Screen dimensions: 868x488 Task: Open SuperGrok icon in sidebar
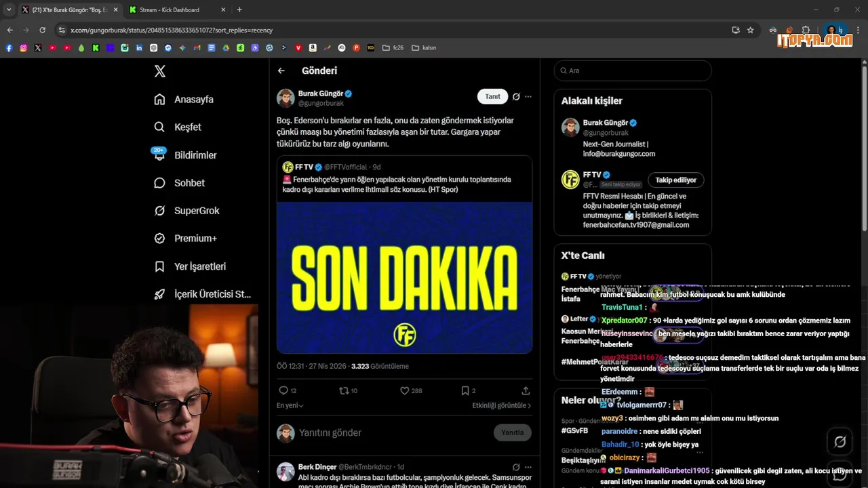159,211
